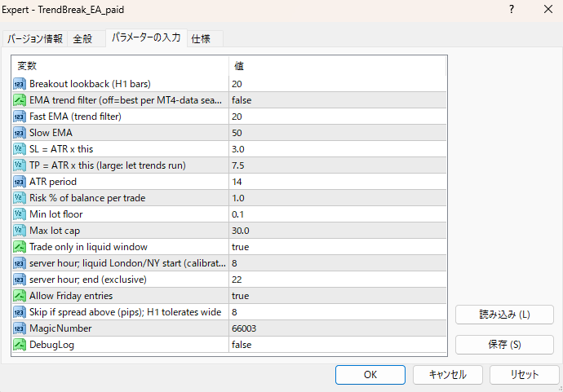Select the "ATR period" variable label
This screenshot has height=392, width=563.
coord(53,182)
